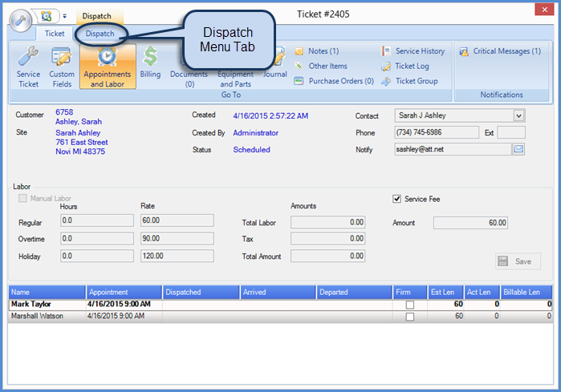The height and width of the screenshot is (392, 561).
Task: Click the Total Labor amount field
Action: [327, 222]
